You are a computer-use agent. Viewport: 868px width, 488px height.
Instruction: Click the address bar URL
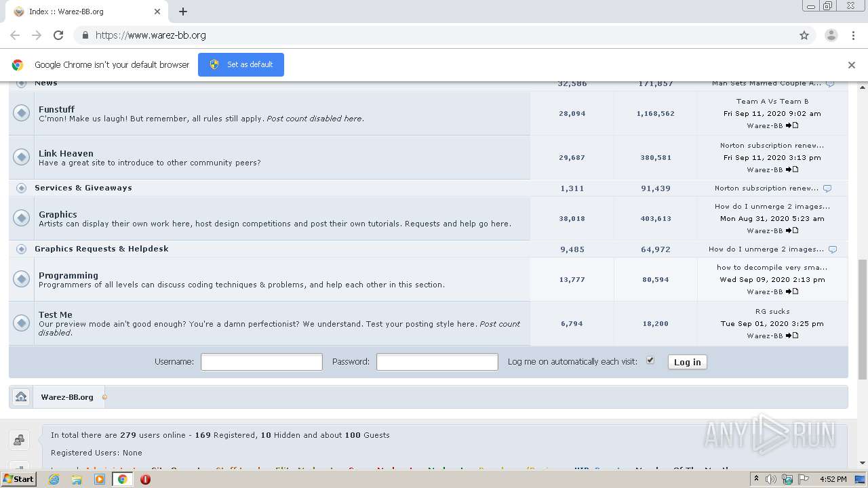point(151,35)
